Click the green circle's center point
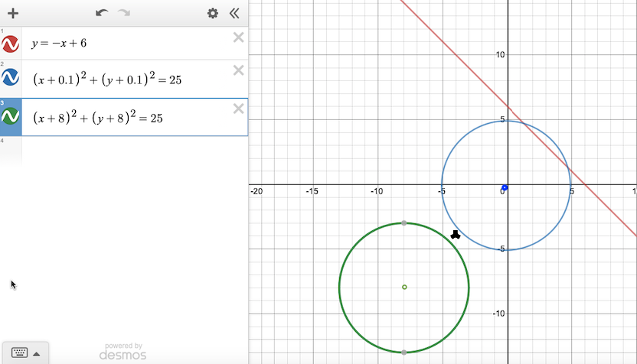Image resolution: width=637 pixels, height=364 pixels. [404, 288]
